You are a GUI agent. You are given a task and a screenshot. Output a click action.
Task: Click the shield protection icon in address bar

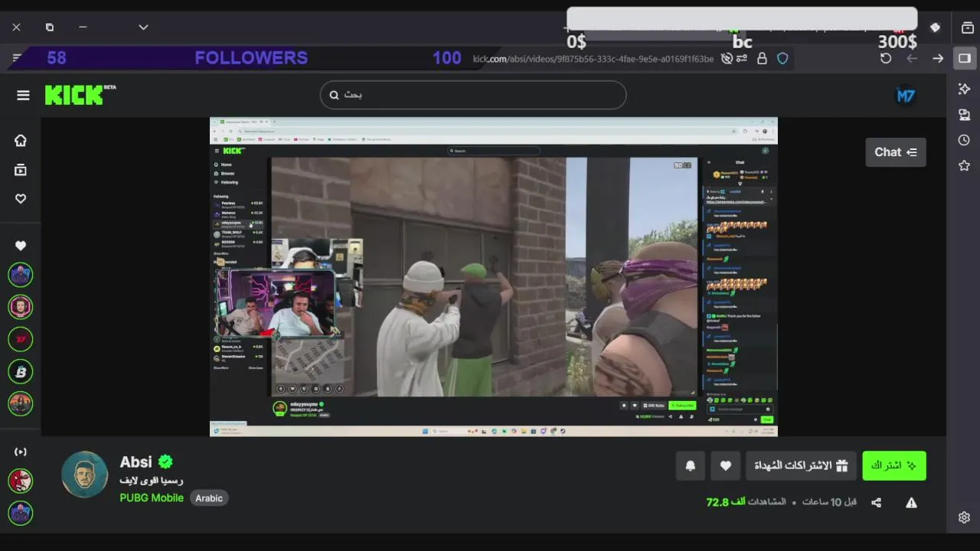[782, 58]
